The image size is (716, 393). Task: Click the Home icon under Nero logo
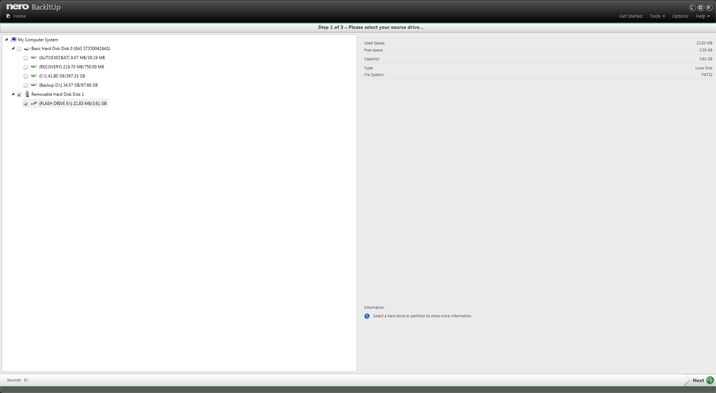8,16
